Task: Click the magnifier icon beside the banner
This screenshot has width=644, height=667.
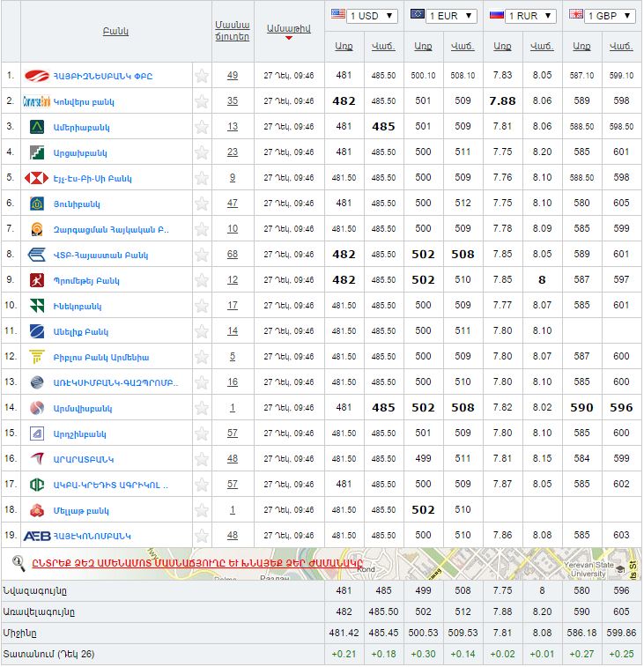Action: tap(18, 561)
